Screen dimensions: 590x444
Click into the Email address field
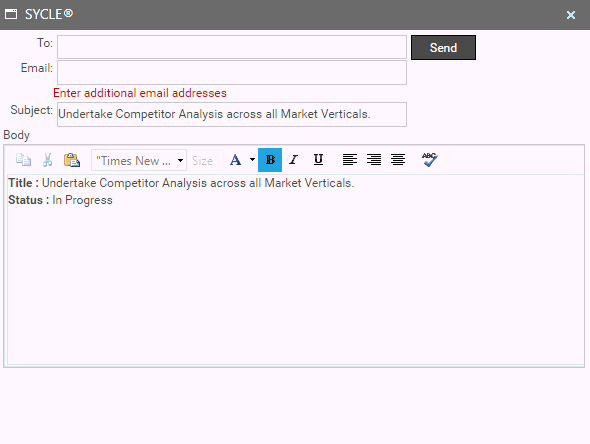click(x=232, y=72)
